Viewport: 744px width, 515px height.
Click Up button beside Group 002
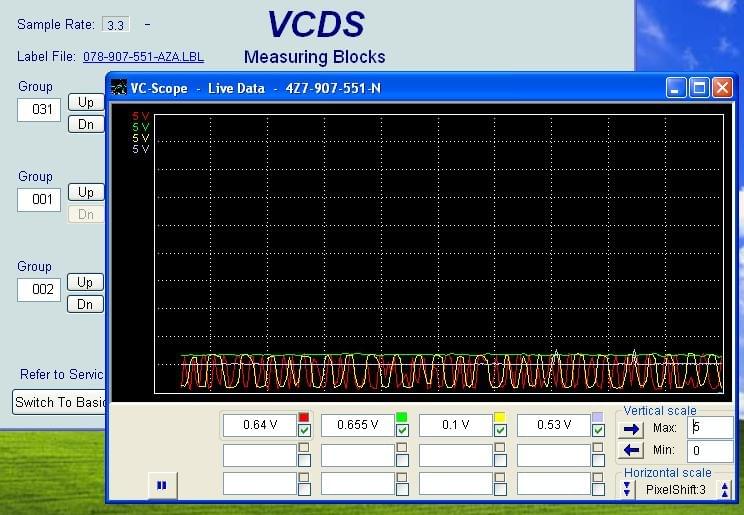[86, 282]
